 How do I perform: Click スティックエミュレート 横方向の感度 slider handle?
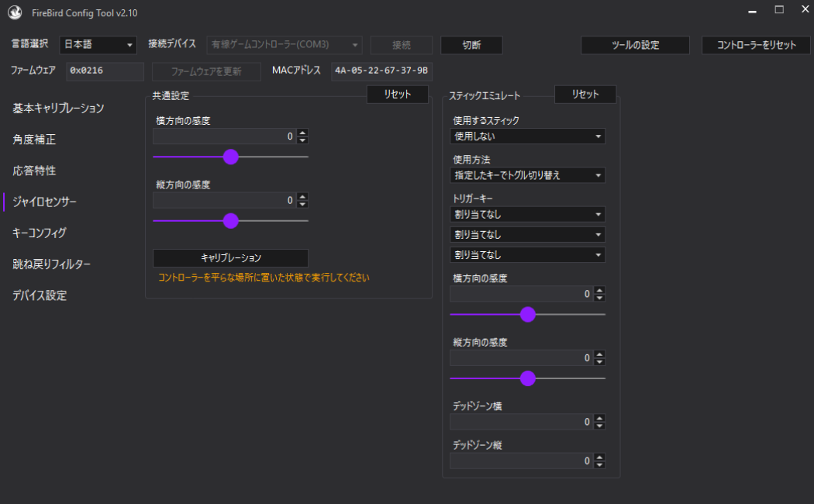coord(527,315)
